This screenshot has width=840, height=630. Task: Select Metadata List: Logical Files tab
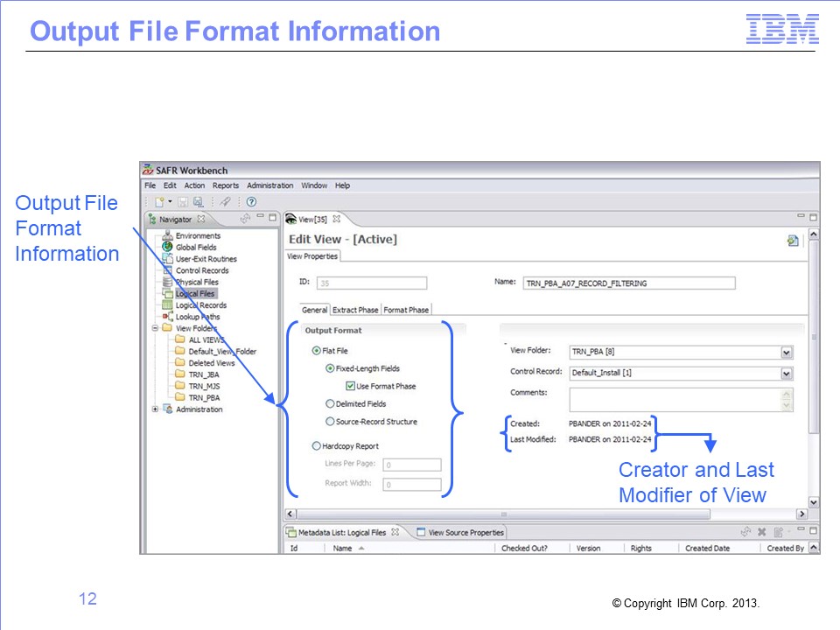point(342,532)
